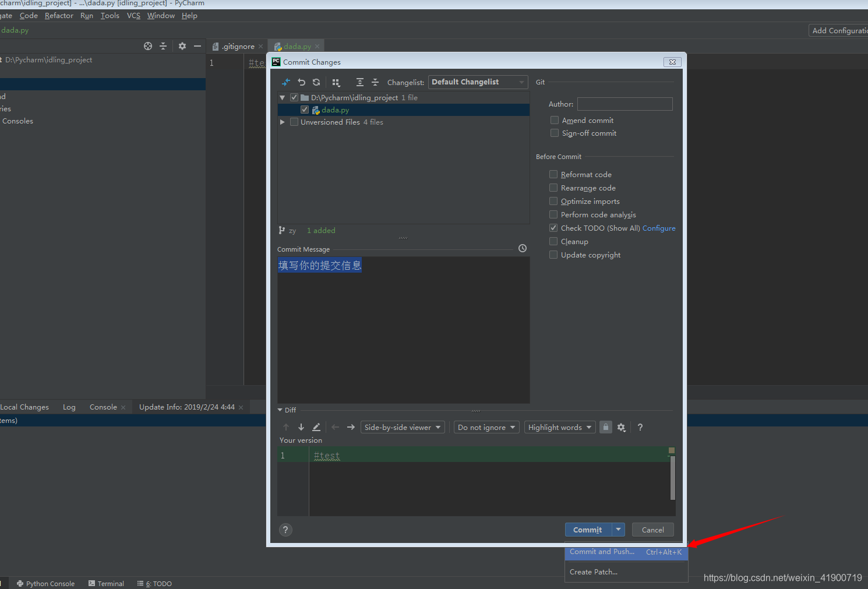Click the Commit button dropdown arrow
The height and width of the screenshot is (589, 868).
pyautogui.click(x=619, y=530)
